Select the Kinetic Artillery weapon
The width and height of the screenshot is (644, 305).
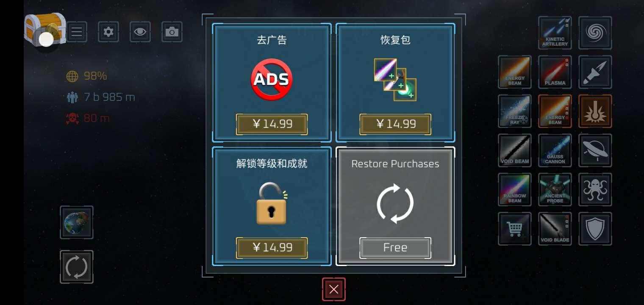coord(555,33)
